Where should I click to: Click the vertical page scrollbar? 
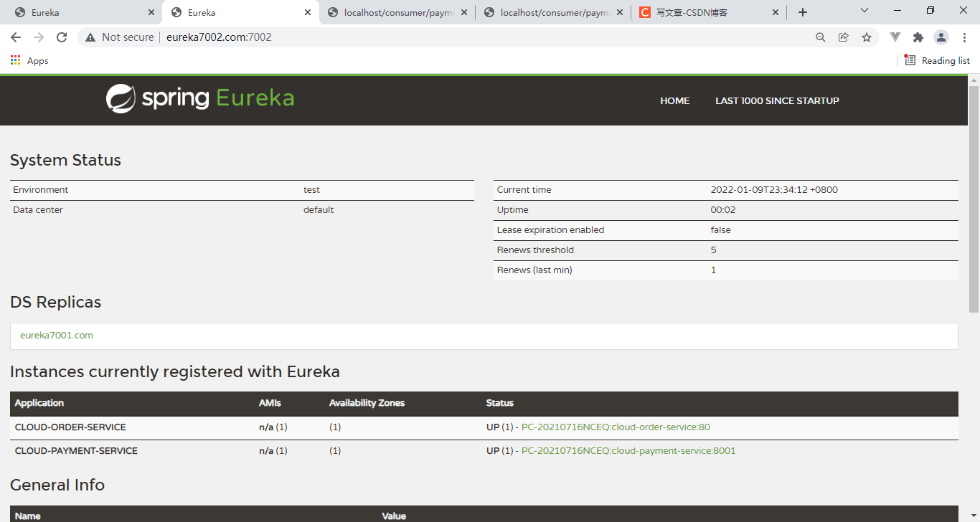coord(974,198)
